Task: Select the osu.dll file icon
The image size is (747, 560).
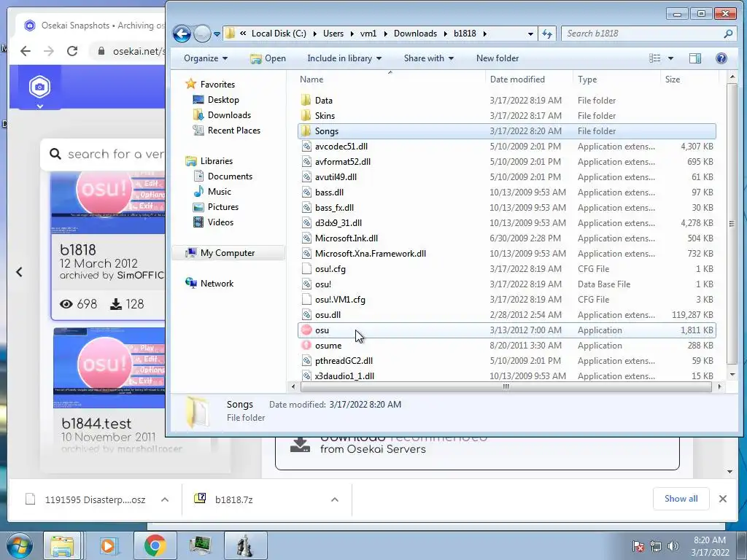Action: click(306, 315)
